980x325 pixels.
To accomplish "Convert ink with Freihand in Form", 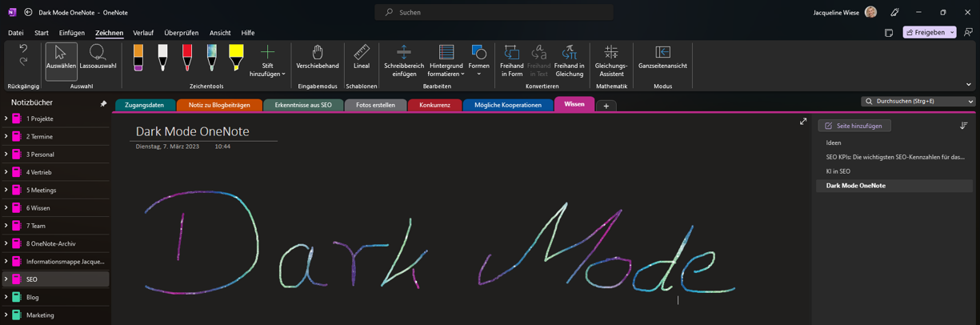I will coord(511,61).
